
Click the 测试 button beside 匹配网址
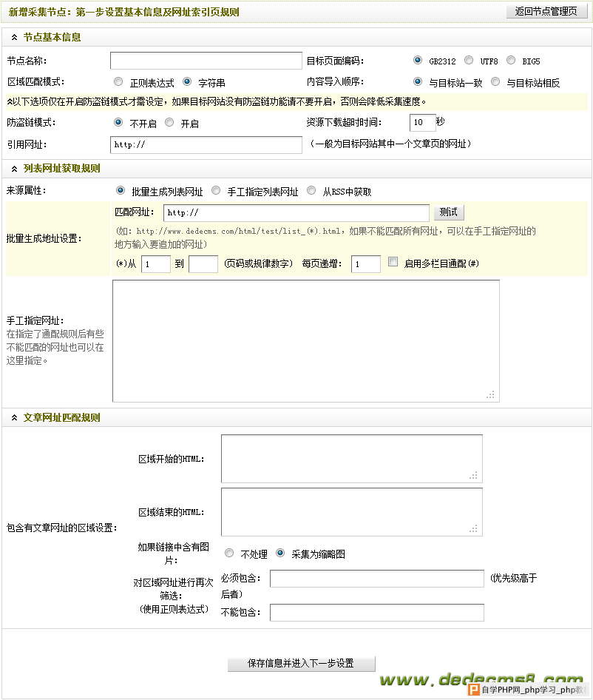(x=448, y=212)
